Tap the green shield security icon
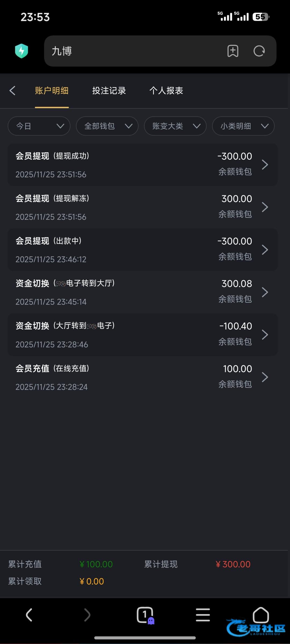 (x=21, y=51)
